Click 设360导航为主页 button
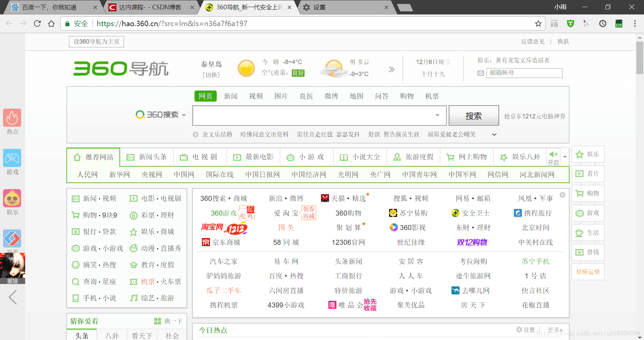Image resolution: width=644 pixels, height=340 pixels. pyautogui.click(x=96, y=42)
